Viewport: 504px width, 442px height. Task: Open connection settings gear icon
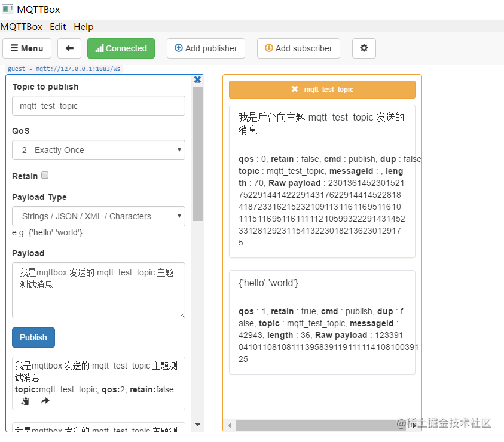[364, 48]
